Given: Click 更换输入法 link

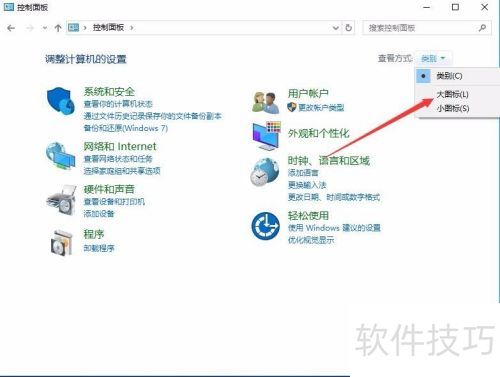Looking at the screenshot, I should point(307,185).
